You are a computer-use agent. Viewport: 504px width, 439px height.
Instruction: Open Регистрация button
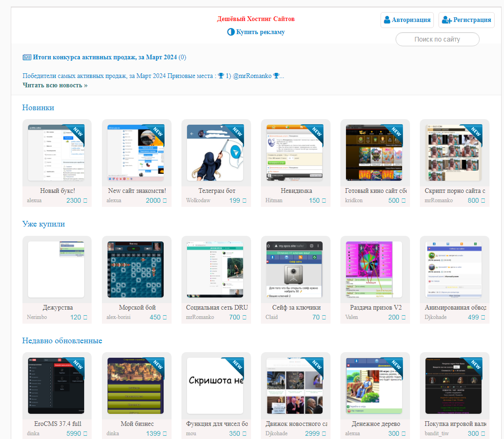(x=466, y=20)
